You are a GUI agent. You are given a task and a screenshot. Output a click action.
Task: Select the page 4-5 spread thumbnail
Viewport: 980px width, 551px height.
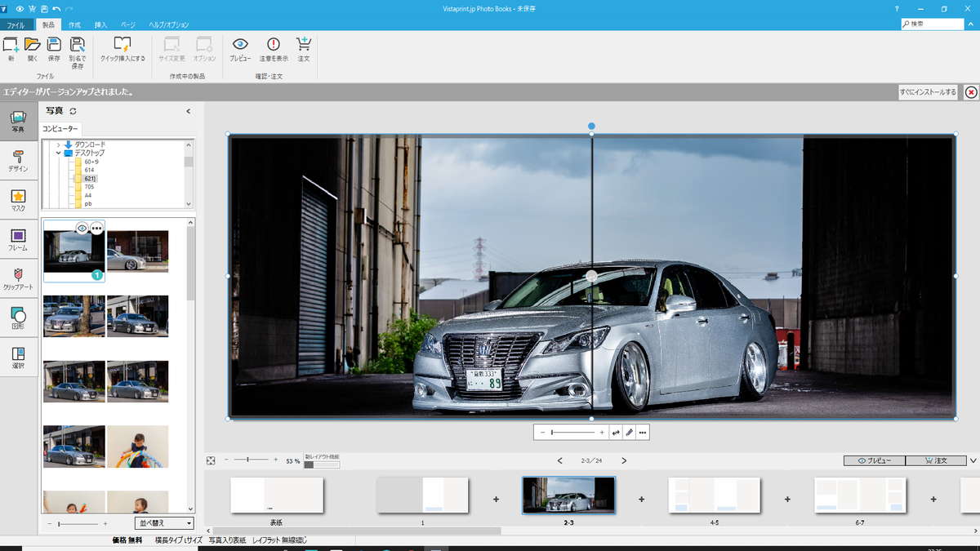tap(715, 495)
